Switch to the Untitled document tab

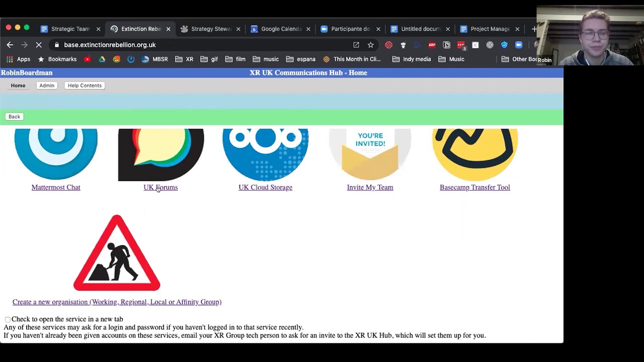[420, 29]
